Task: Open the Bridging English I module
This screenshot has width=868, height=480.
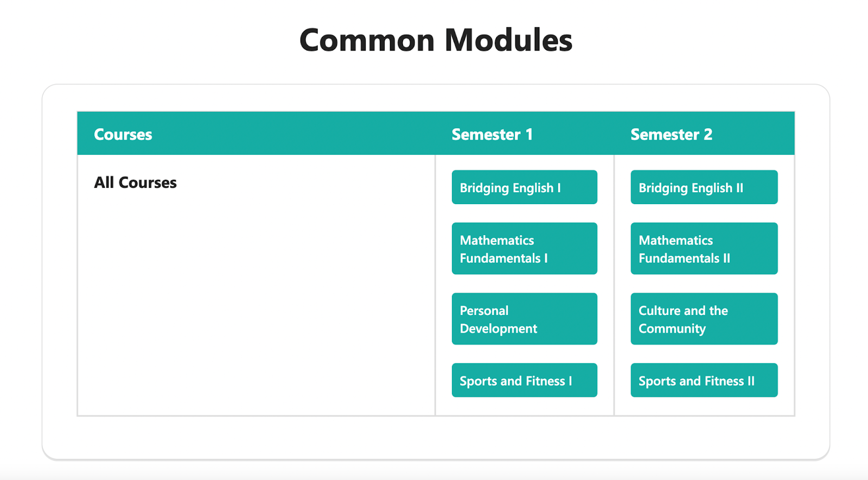Action: 524,187
